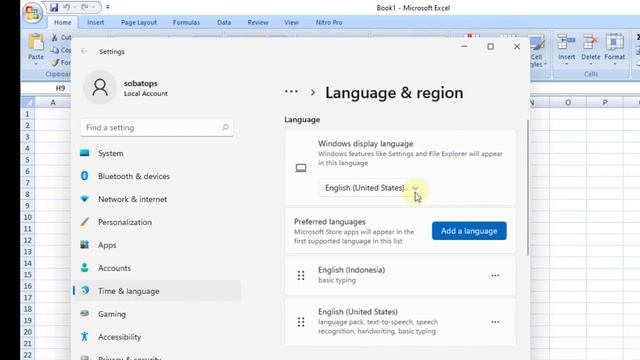Grab the English (United States) reorder handle
The image size is (640, 360).
[301, 322]
